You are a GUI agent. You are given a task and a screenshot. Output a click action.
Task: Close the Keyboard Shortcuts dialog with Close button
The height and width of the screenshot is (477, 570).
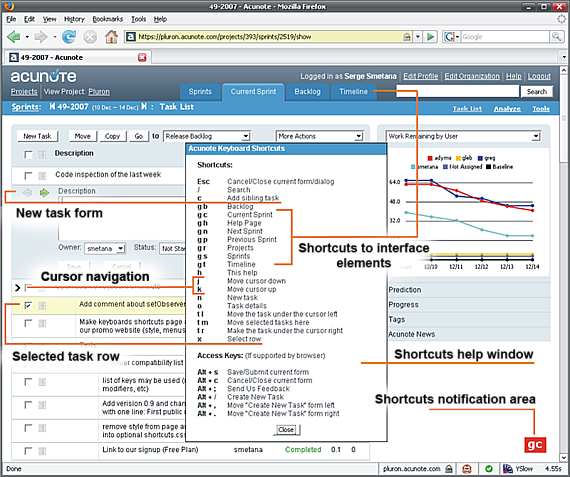[x=286, y=430]
